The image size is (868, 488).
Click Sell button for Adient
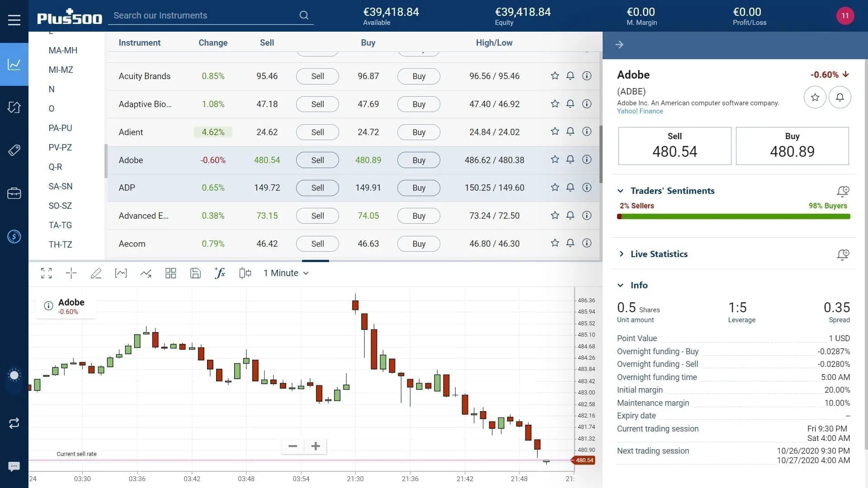[317, 132]
